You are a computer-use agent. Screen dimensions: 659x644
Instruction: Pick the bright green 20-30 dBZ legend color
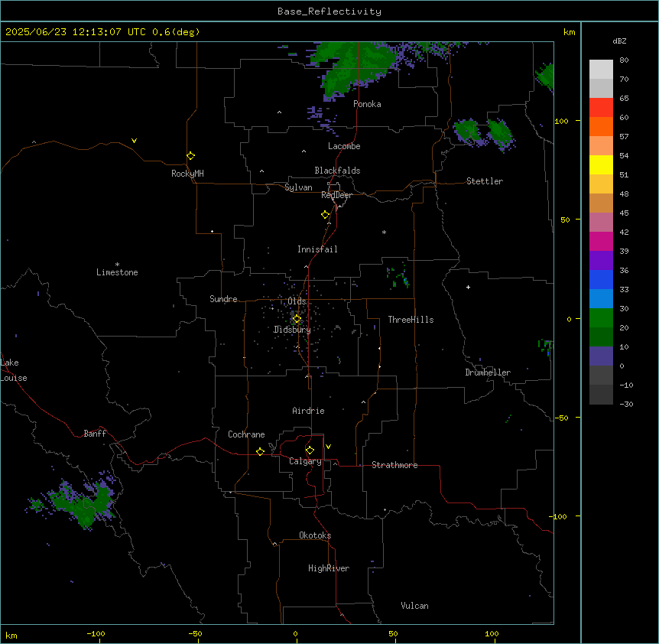tap(601, 318)
